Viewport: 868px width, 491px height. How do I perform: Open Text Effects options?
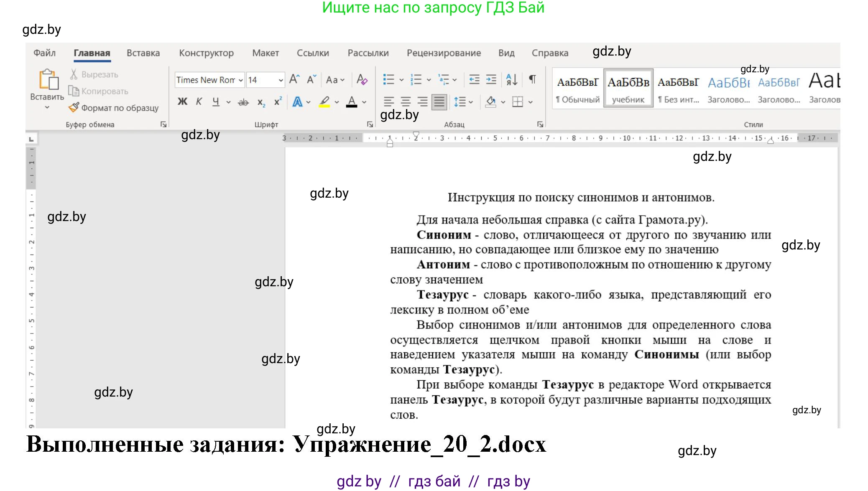coord(299,102)
